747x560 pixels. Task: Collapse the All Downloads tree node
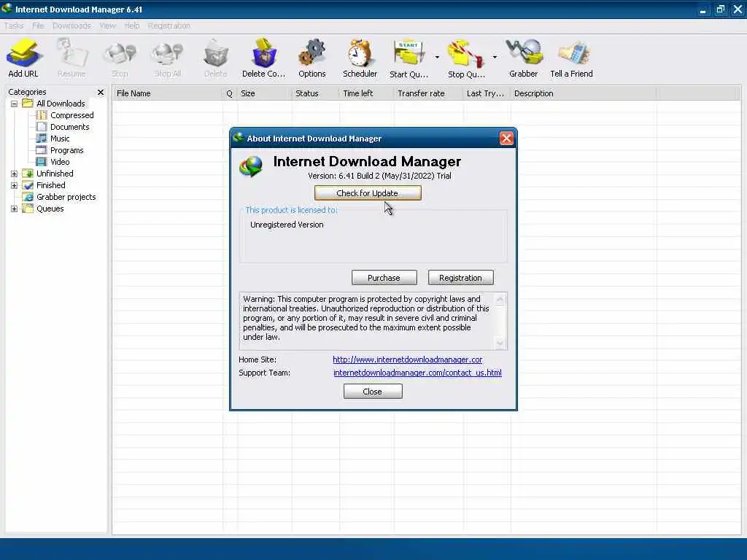click(15, 104)
